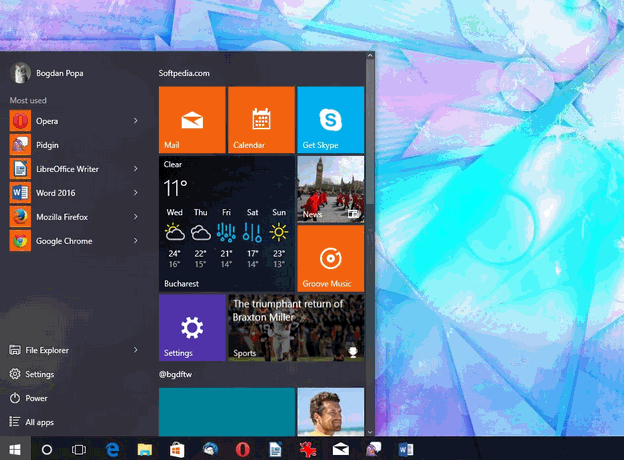Image resolution: width=624 pixels, height=460 pixels.
Task: Open the Groove Music tile
Action: [331, 259]
